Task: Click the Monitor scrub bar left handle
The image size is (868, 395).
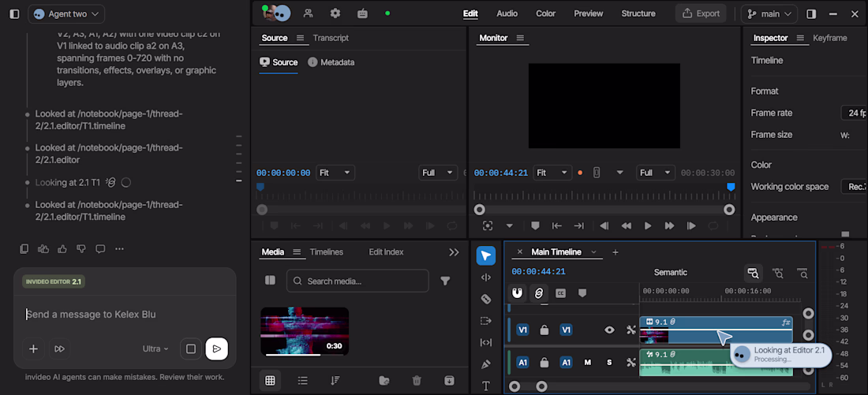Action: (480, 210)
